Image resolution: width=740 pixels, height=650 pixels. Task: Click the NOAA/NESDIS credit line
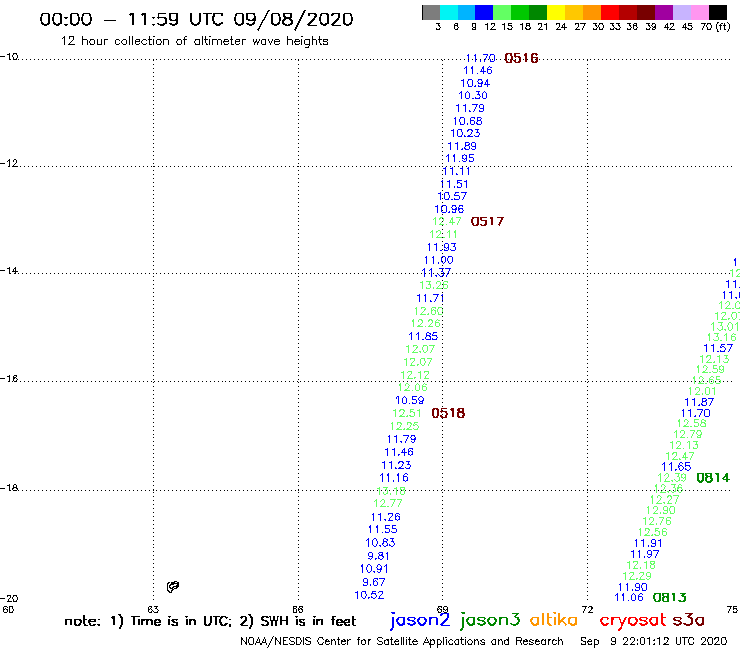tap(402, 642)
